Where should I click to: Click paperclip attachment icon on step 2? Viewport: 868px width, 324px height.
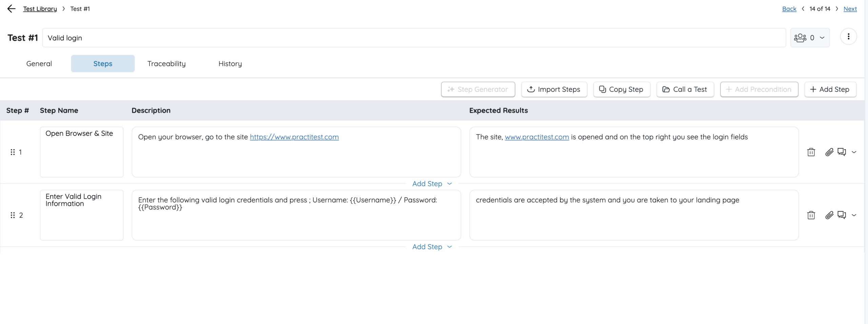[829, 215]
